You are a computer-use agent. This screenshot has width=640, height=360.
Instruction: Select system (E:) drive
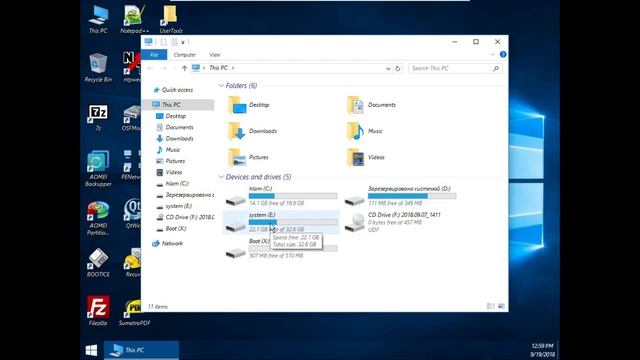(x=281, y=222)
